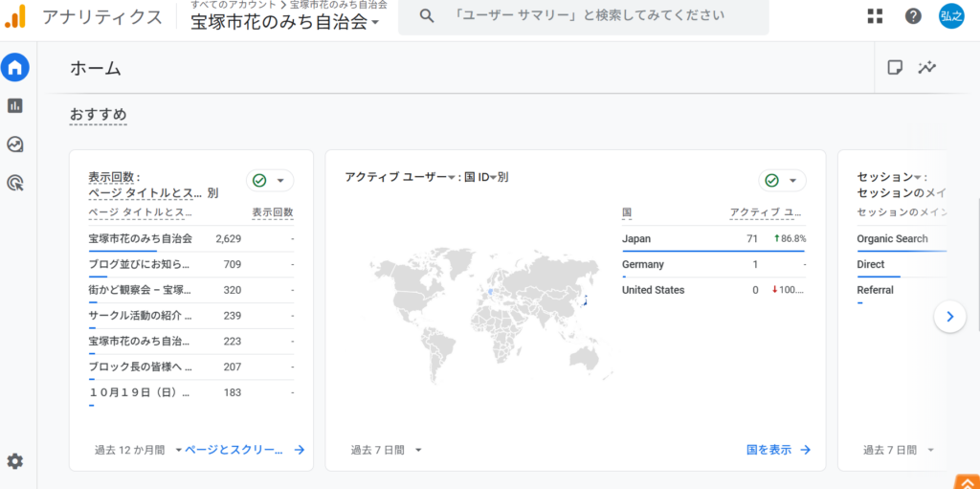Open Reports bar chart icon in sidebar
Screen dimensions: 980x489
tap(15, 106)
